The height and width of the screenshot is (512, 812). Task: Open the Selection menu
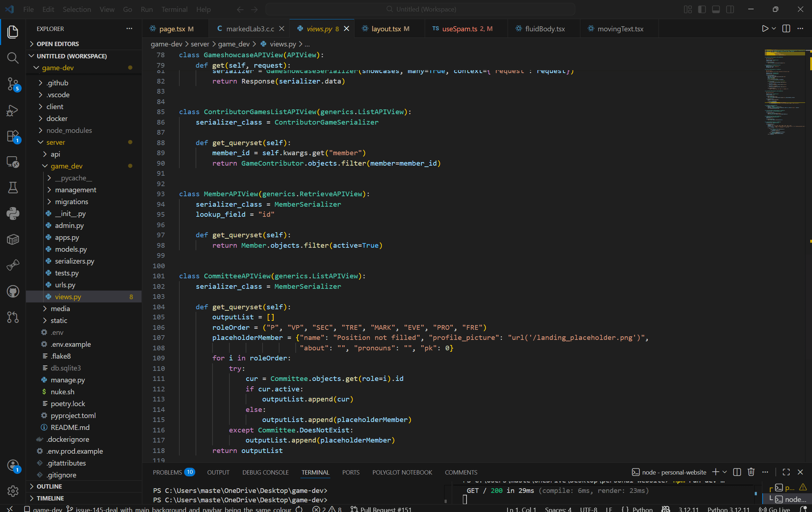(x=77, y=9)
